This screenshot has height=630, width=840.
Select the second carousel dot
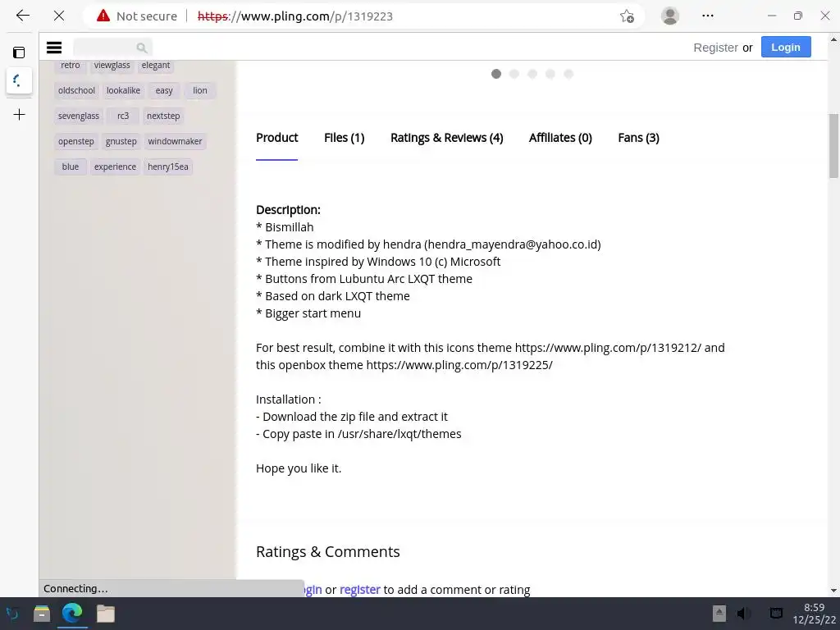(514, 74)
